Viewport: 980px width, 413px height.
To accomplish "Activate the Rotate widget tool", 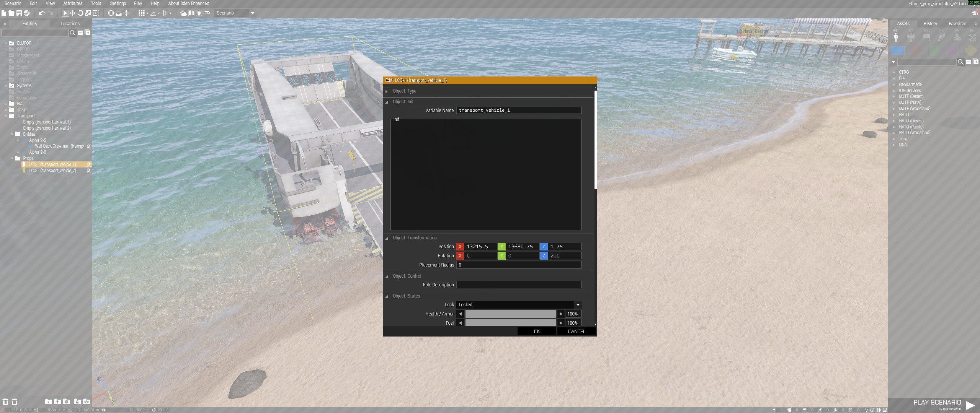I will click(x=80, y=13).
